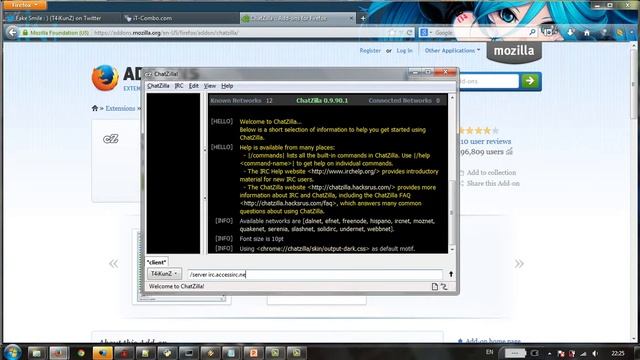The width and height of the screenshot is (640, 360).
Task: Select the *client* tab in ChatZilla
Action: [157, 262]
